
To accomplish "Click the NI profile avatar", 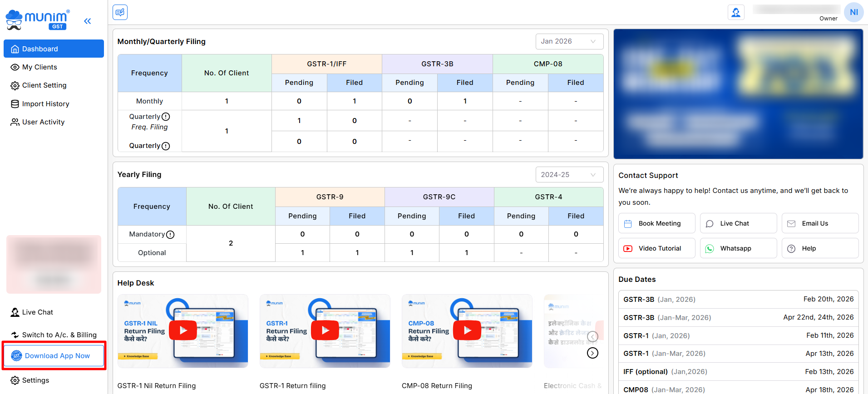I will coord(853,12).
